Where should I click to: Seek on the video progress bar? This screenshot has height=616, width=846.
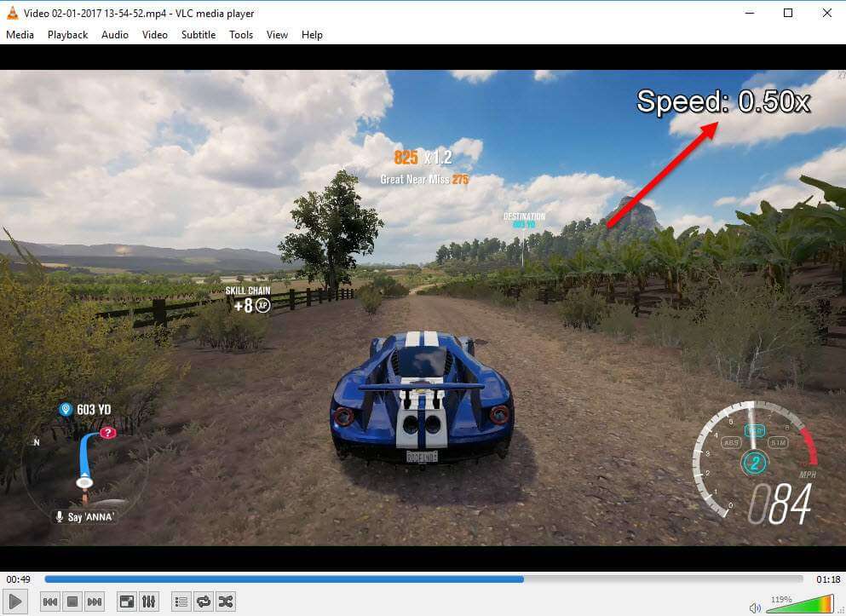423,579
